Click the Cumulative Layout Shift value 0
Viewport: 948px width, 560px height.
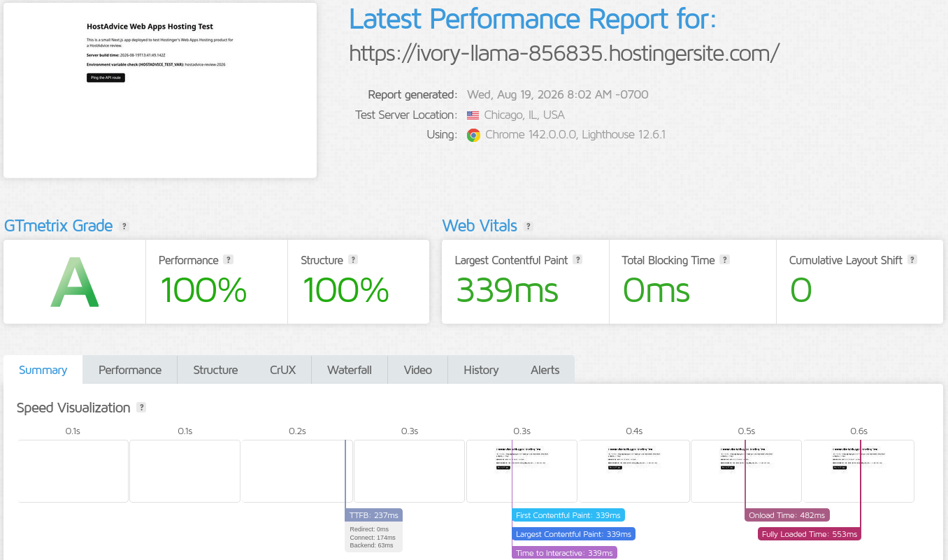pyautogui.click(x=801, y=291)
